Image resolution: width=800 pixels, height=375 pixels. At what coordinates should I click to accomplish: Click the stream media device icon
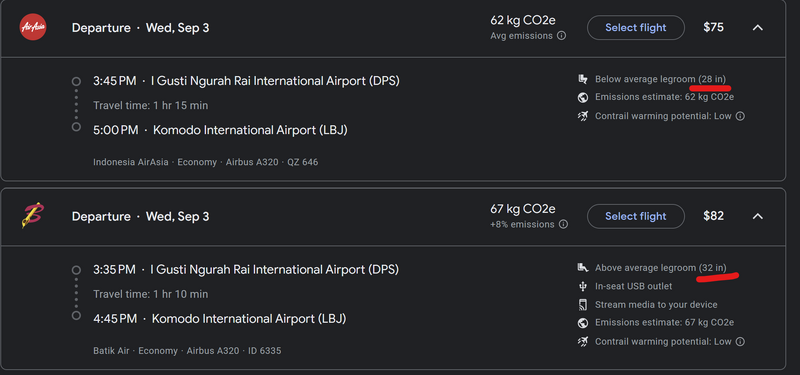point(583,305)
